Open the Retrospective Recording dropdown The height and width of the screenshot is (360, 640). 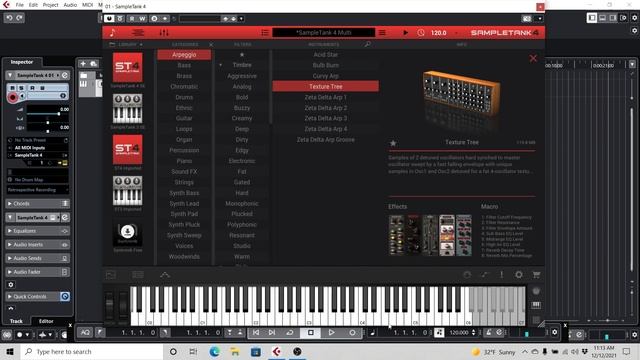click(x=38, y=190)
